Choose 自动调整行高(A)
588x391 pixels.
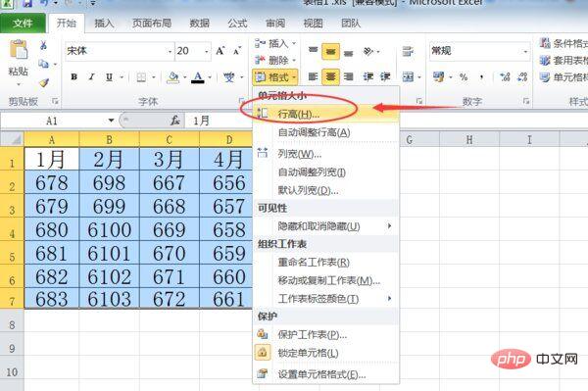point(326,132)
